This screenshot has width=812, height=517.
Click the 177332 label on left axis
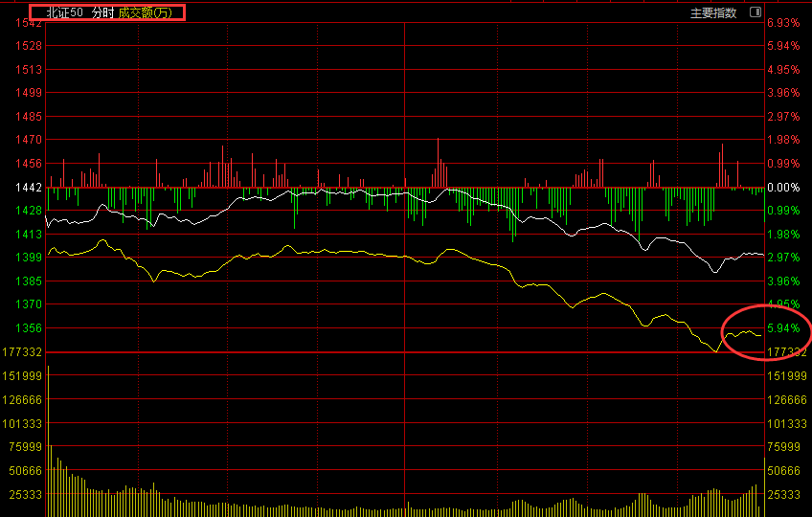22,352
